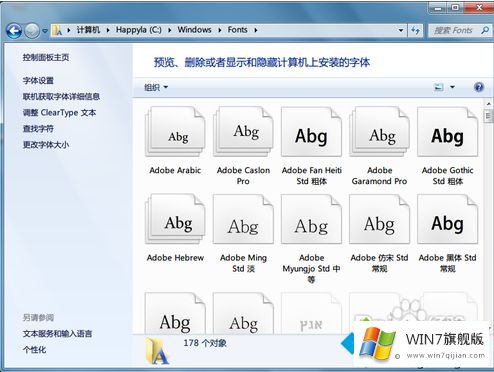Open 个性化 link
This screenshot has height=372, width=494.
(x=34, y=350)
